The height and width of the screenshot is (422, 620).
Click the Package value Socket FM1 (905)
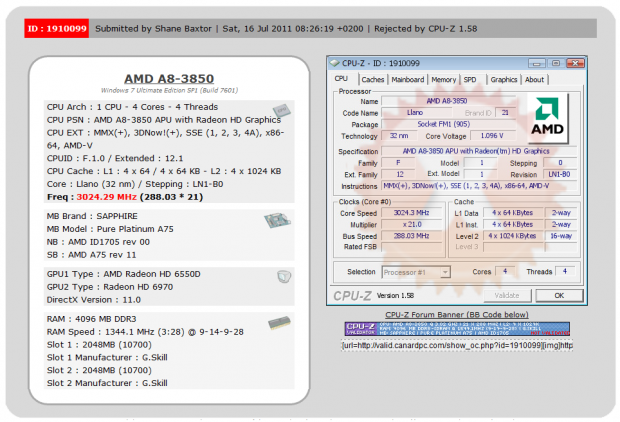point(449,124)
